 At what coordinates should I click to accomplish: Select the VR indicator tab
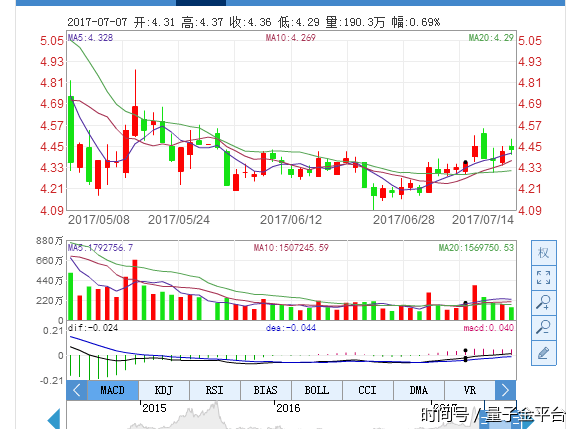[x=470, y=390]
